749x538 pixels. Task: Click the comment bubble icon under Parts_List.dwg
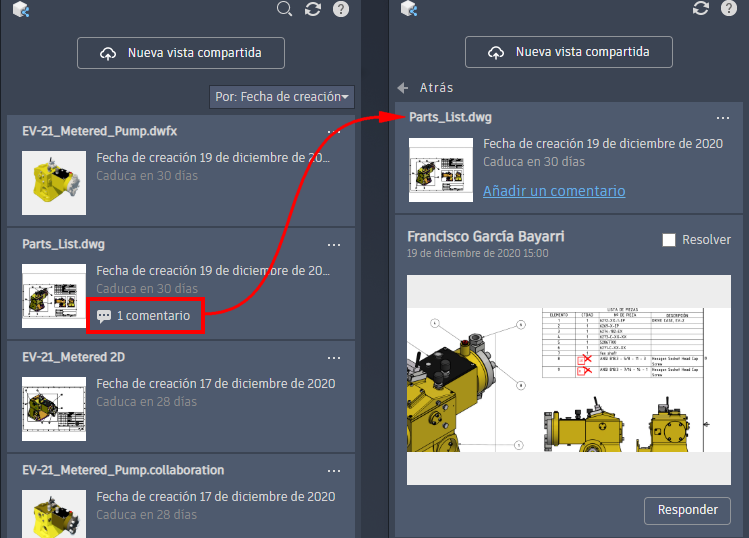(104, 316)
